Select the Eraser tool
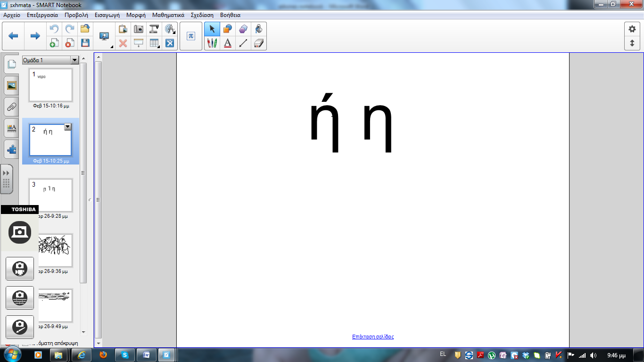 tap(259, 43)
